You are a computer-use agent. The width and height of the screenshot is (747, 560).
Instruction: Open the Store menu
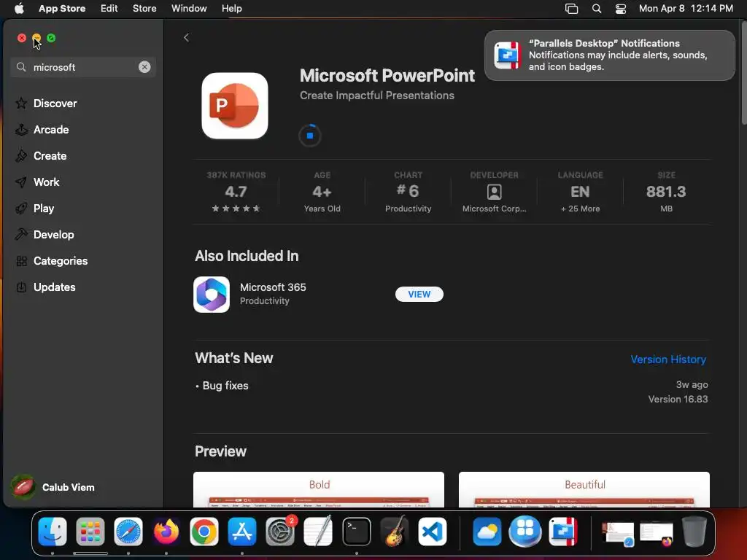click(x=144, y=8)
